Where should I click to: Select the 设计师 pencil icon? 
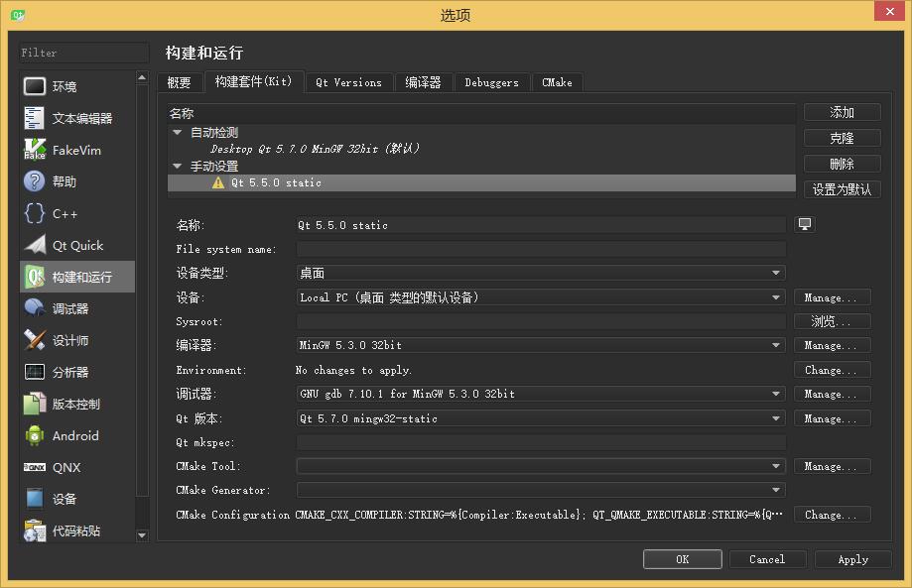(35, 340)
